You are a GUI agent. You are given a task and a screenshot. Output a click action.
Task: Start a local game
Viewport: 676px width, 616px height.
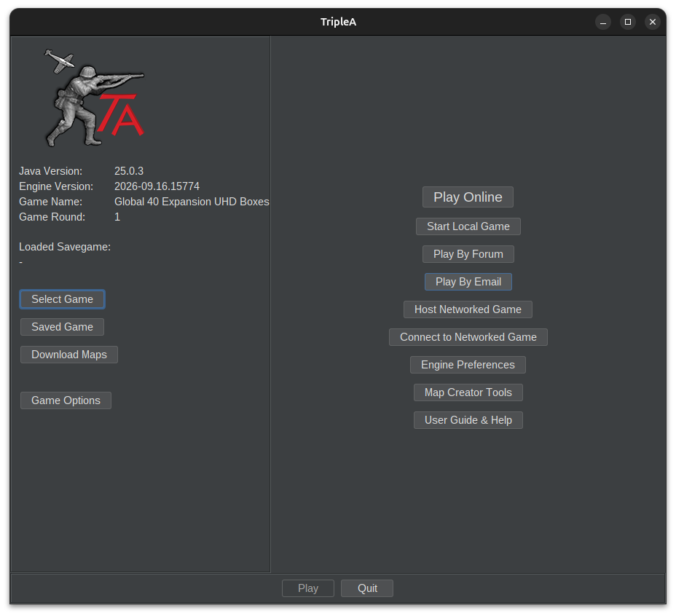tap(468, 226)
